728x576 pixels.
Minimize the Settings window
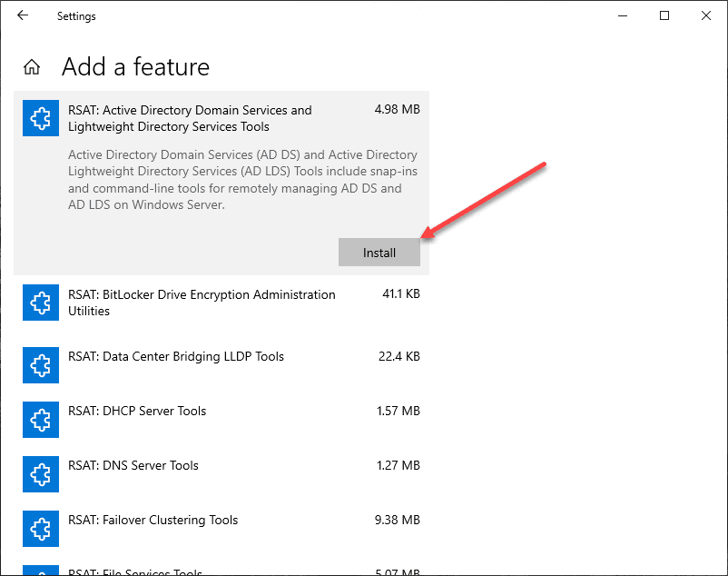(x=623, y=15)
